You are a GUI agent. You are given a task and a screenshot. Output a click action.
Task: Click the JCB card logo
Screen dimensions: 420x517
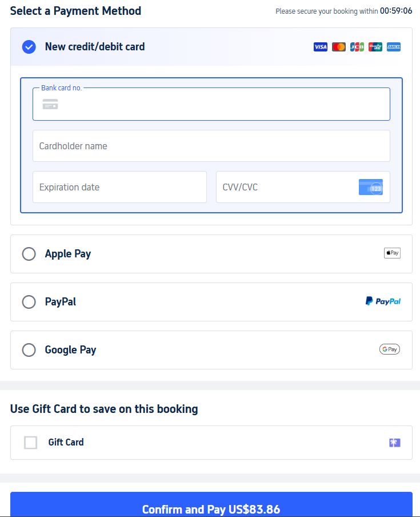(357, 47)
